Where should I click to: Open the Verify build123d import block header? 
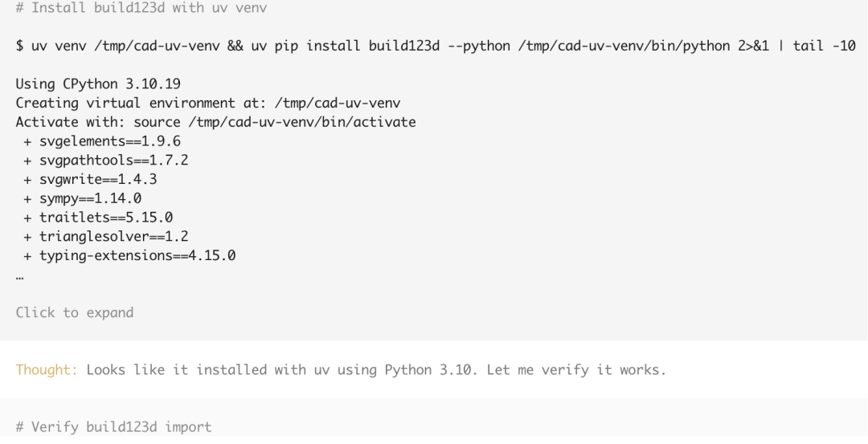pos(114,427)
